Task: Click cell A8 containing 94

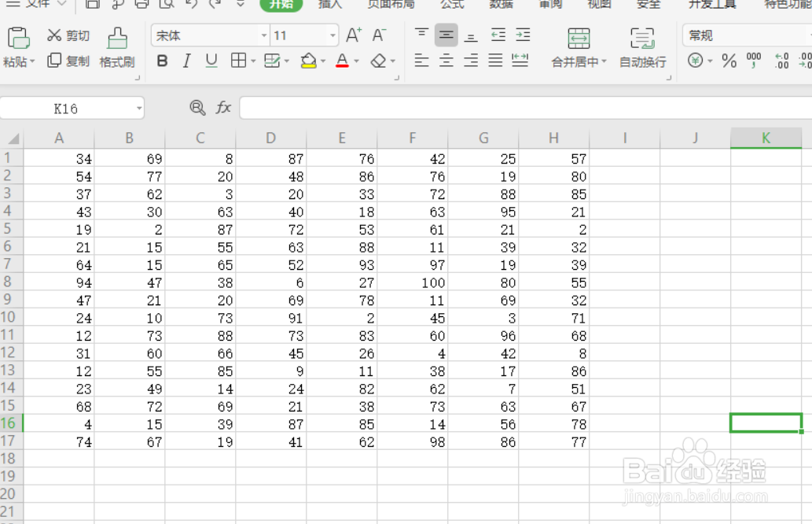Action: coord(59,282)
